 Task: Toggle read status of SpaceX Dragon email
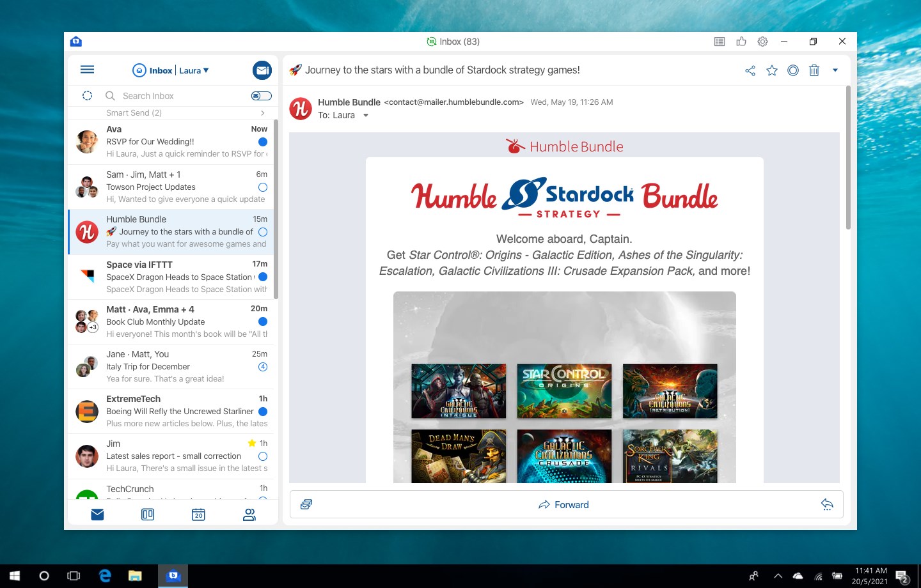[263, 277]
